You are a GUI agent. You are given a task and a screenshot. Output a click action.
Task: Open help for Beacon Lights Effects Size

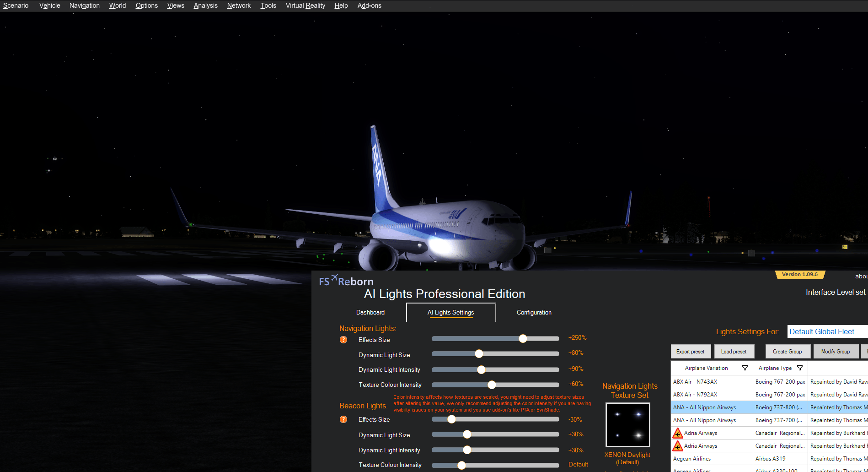pos(343,419)
